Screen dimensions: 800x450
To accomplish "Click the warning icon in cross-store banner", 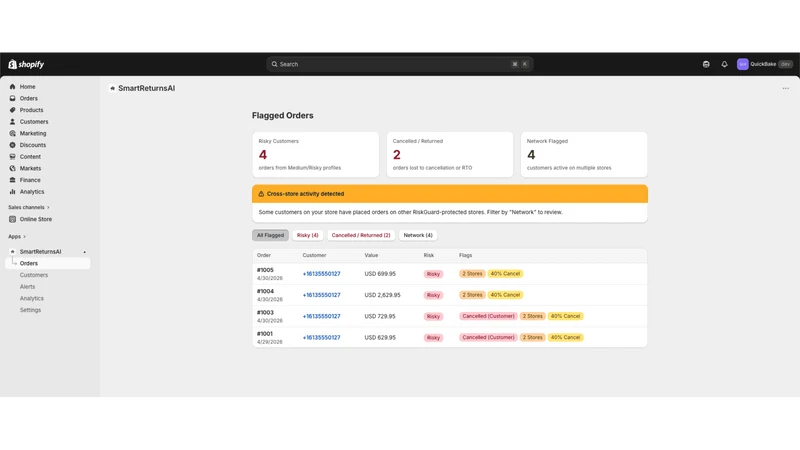I will tap(261, 194).
